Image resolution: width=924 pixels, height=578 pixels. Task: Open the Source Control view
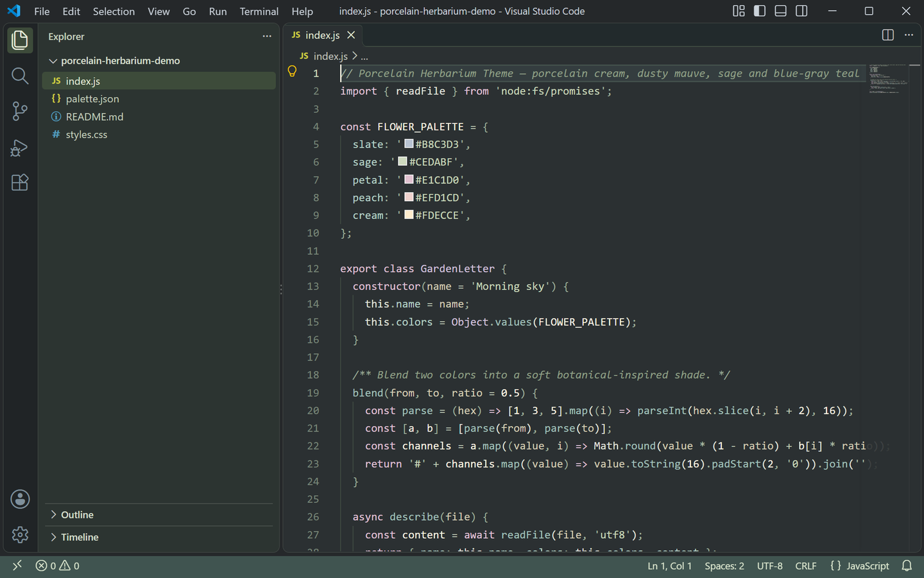pos(20,111)
